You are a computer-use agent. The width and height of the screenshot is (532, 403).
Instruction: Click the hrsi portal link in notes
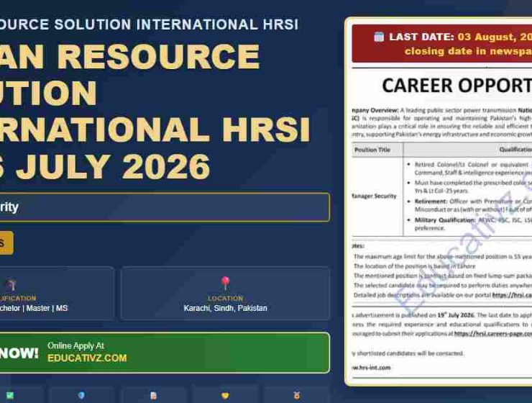(512, 295)
